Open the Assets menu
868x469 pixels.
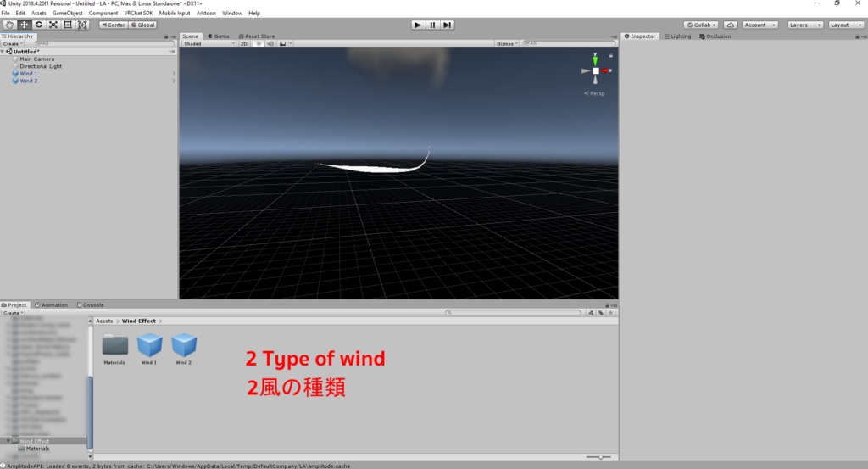point(39,13)
